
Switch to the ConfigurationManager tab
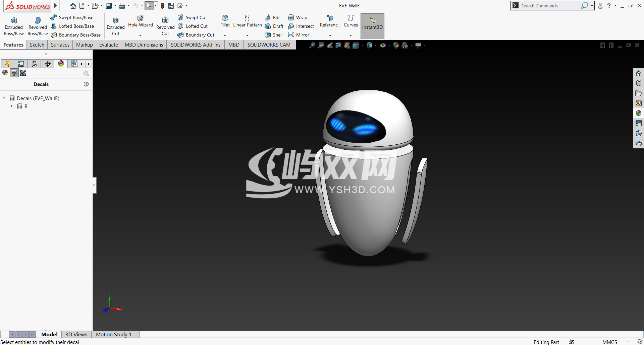point(34,63)
